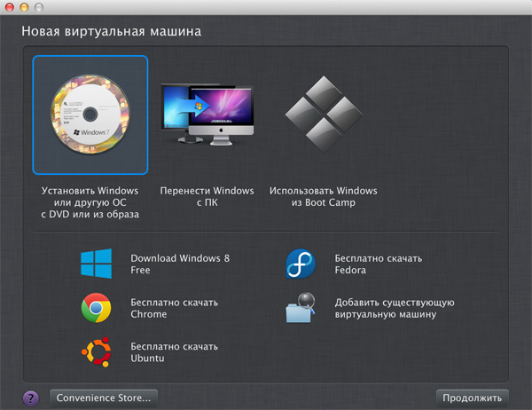Click "Добавить существующую виртуальную машину" text
Image resolution: width=532 pixels, height=410 pixels.
coord(395,308)
